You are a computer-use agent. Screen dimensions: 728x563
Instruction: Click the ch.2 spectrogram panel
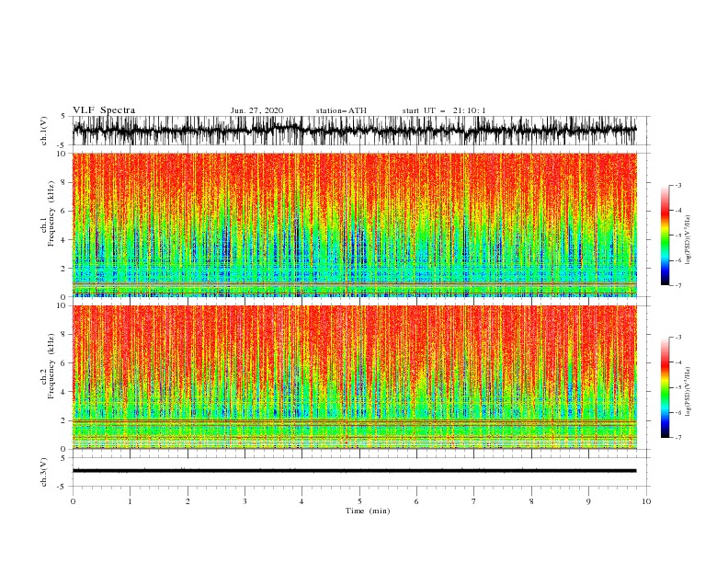pyautogui.click(x=355, y=377)
